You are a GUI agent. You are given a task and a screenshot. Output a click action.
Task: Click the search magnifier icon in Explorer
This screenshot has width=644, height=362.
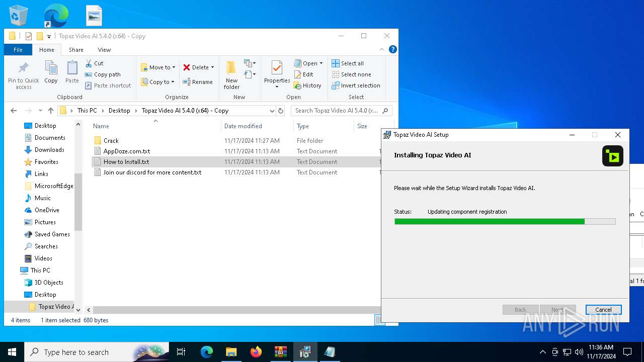pyautogui.click(x=385, y=111)
